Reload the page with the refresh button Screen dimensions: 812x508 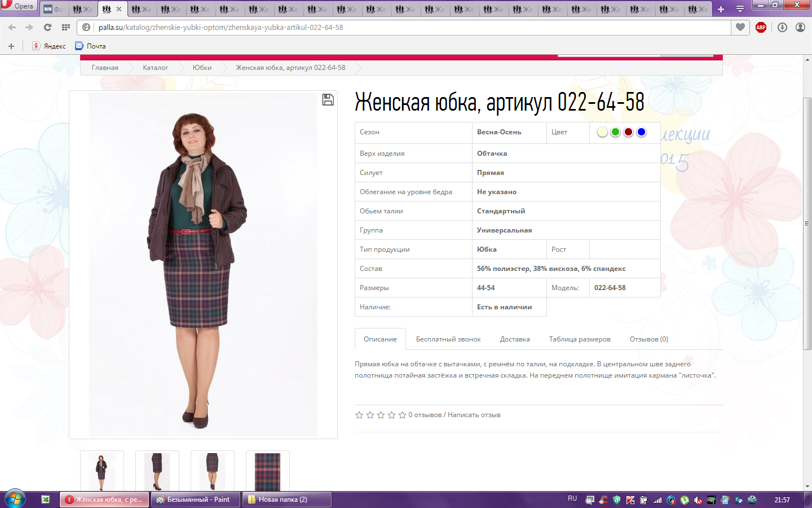click(x=47, y=27)
